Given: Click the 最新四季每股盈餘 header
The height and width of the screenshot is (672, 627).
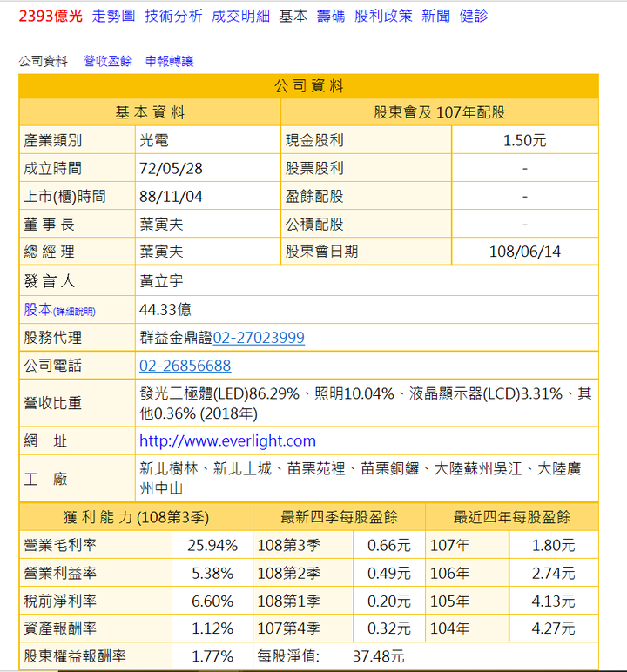Looking at the screenshot, I should click(340, 517).
